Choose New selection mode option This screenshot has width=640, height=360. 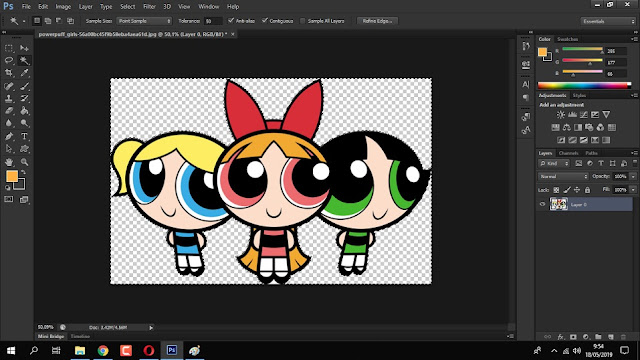[x=37, y=21]
